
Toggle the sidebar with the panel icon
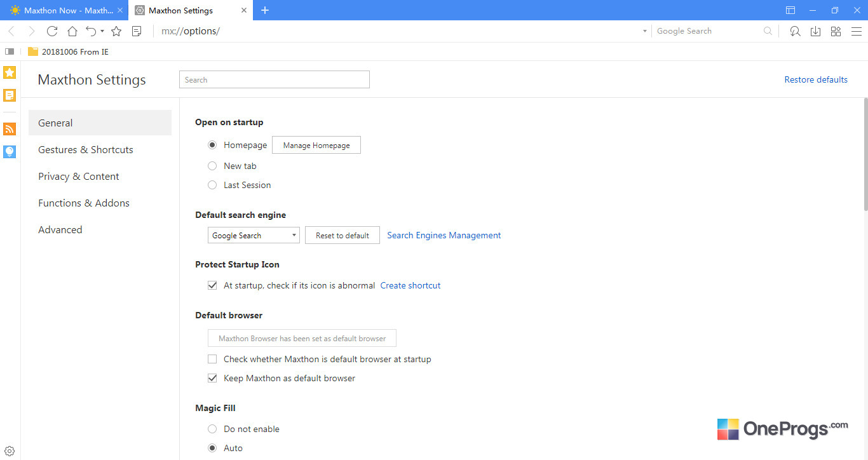(10, 51)
